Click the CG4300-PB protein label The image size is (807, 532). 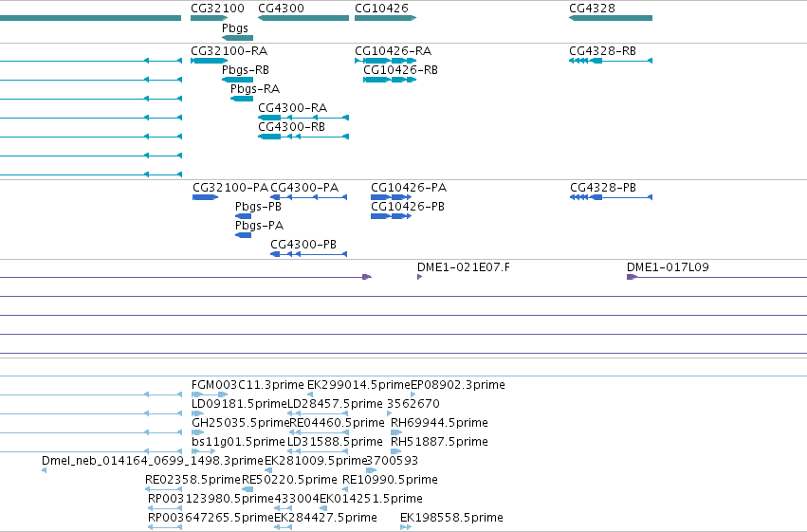point(303,245)
